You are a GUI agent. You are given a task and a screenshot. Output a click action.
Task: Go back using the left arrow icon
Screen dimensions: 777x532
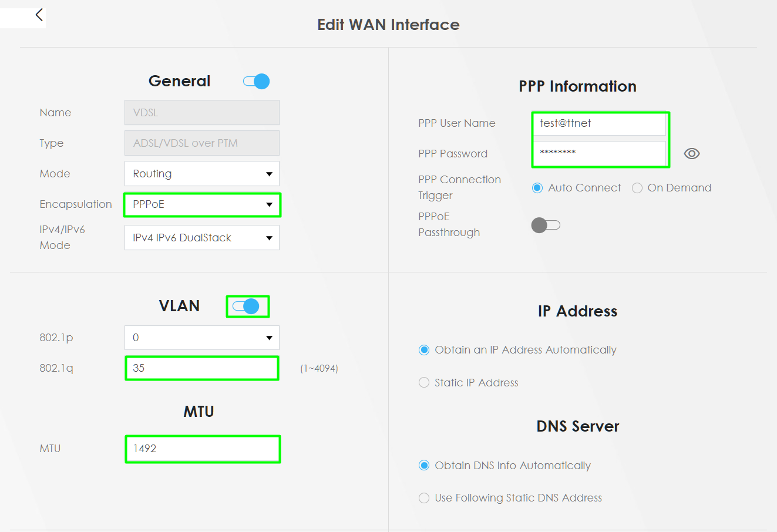[x=39, y=15]
